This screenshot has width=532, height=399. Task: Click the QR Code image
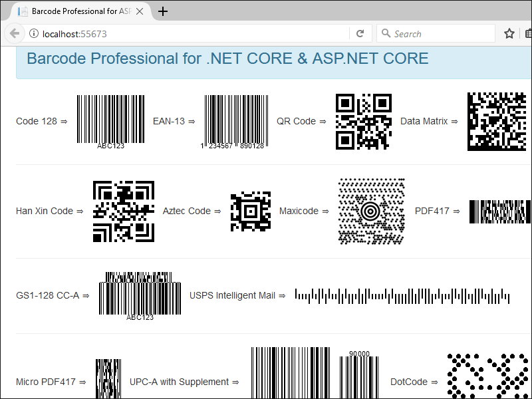[364, 122]
